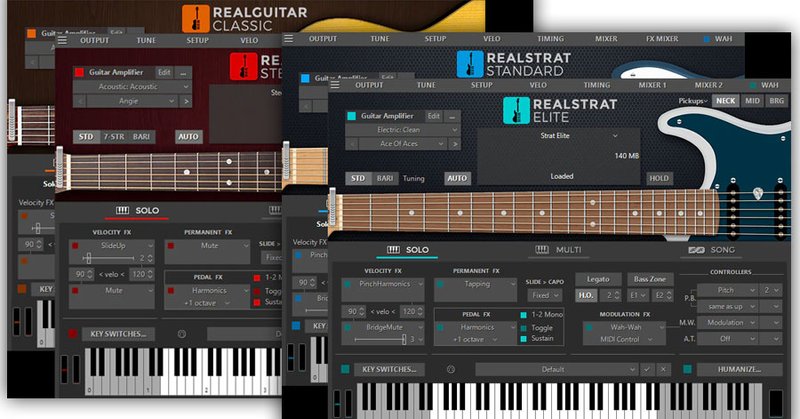Open the 'same as up' controller dropdown
The image size is (800, 419).
(x=727, y=306)
